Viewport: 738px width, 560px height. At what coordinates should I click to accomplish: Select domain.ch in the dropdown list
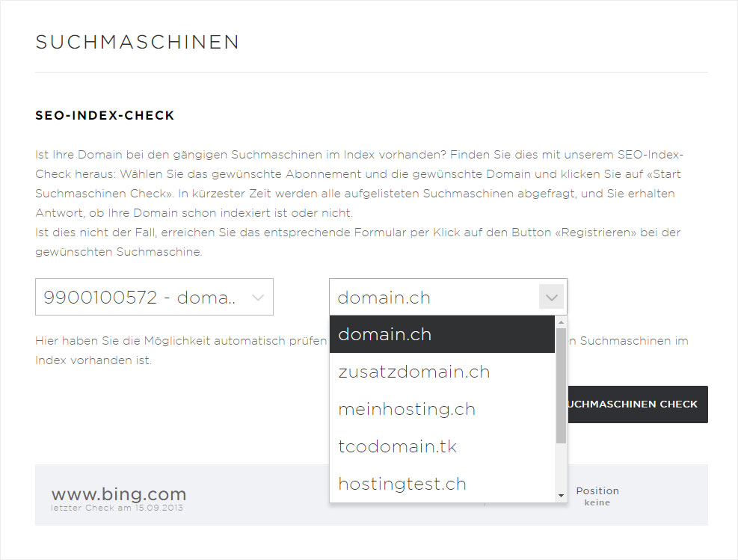442,334
